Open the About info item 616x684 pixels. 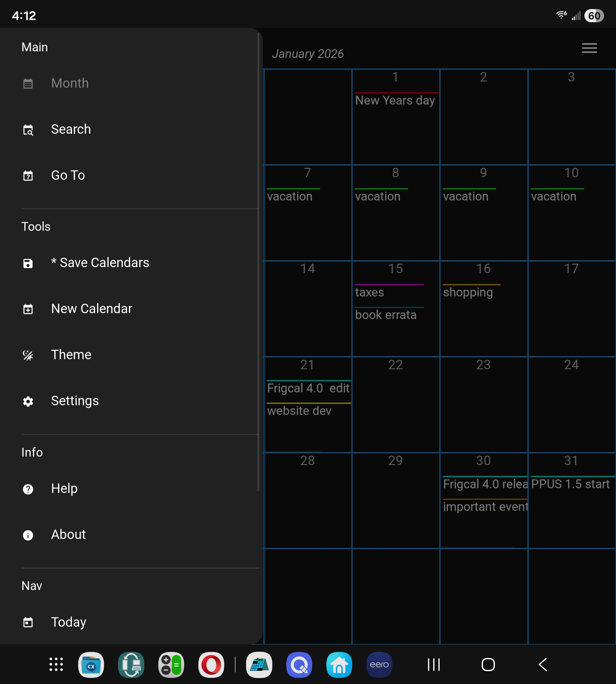[68, 535]
